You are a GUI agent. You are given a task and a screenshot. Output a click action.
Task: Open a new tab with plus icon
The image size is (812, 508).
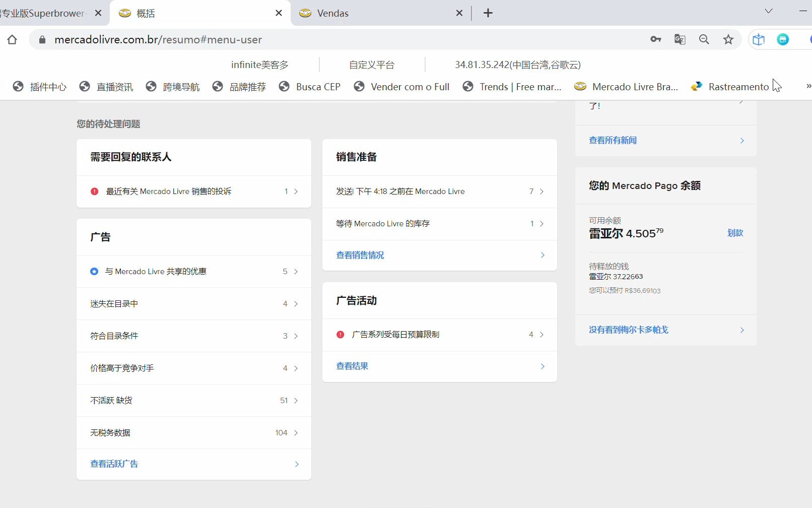point(488,13)
